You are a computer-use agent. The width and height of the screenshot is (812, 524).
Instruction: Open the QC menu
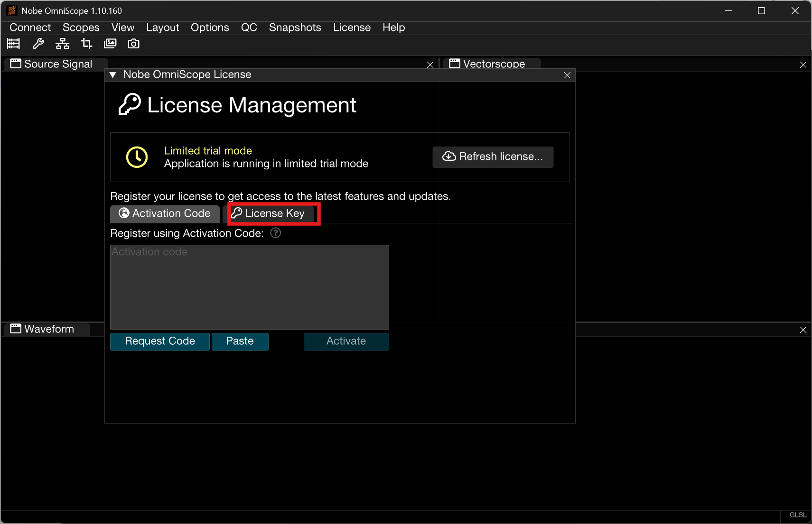pos(249,28)
